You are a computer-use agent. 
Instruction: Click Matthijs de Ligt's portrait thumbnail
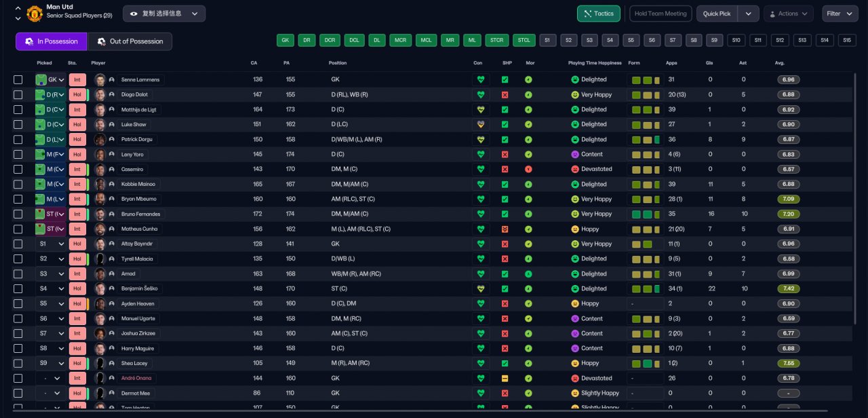click(100, 109)
